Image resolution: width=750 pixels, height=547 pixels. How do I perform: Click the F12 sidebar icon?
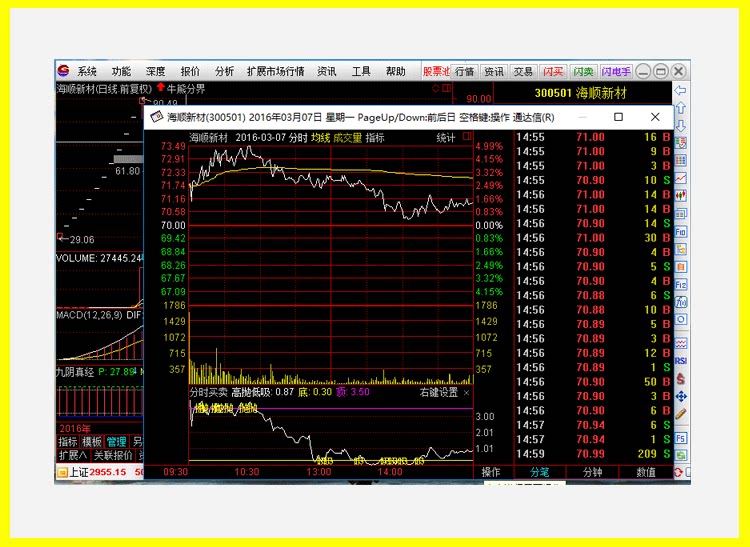[681, 285]
